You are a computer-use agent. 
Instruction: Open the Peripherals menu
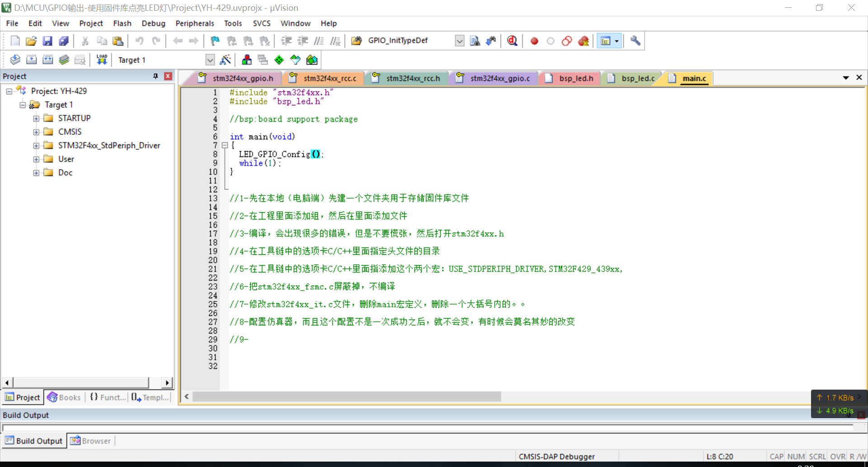pos(194,23)
